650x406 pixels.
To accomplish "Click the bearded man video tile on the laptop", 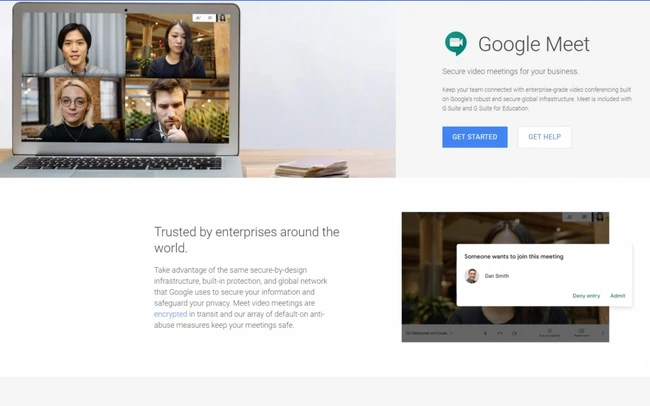I will [x=177, y=110].
